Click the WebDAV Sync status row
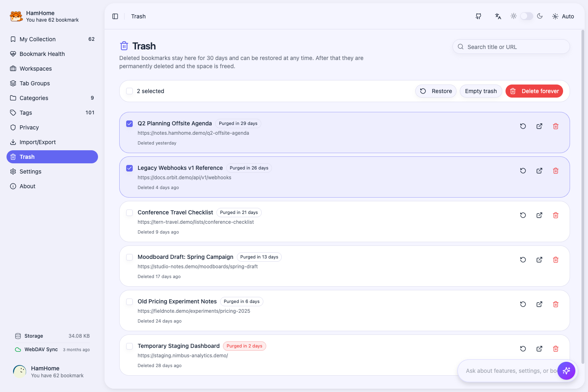 [x=52, y=350]
